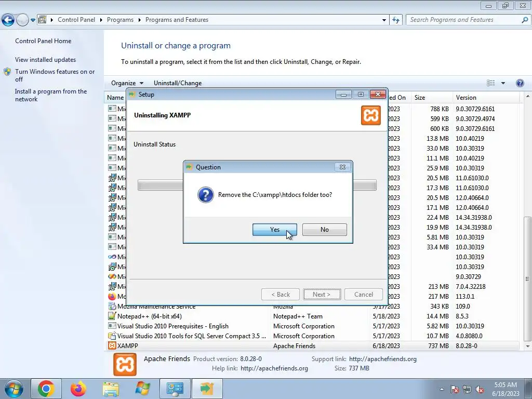Click the Back navigation arrow

(8, 20)
